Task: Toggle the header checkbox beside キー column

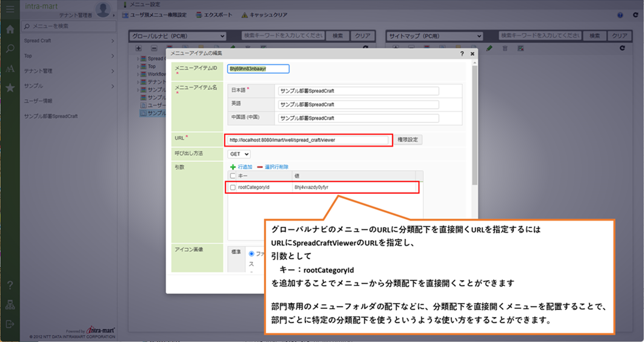Action: 233,176
